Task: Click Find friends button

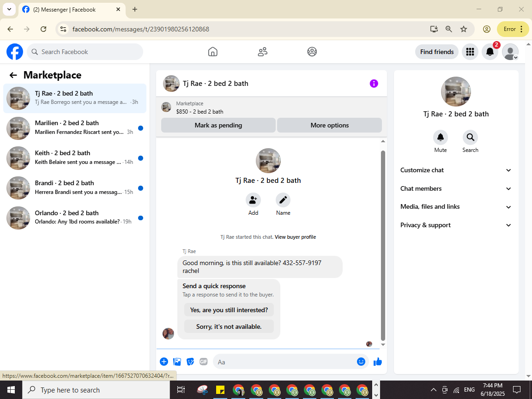Action: [437, 52]
